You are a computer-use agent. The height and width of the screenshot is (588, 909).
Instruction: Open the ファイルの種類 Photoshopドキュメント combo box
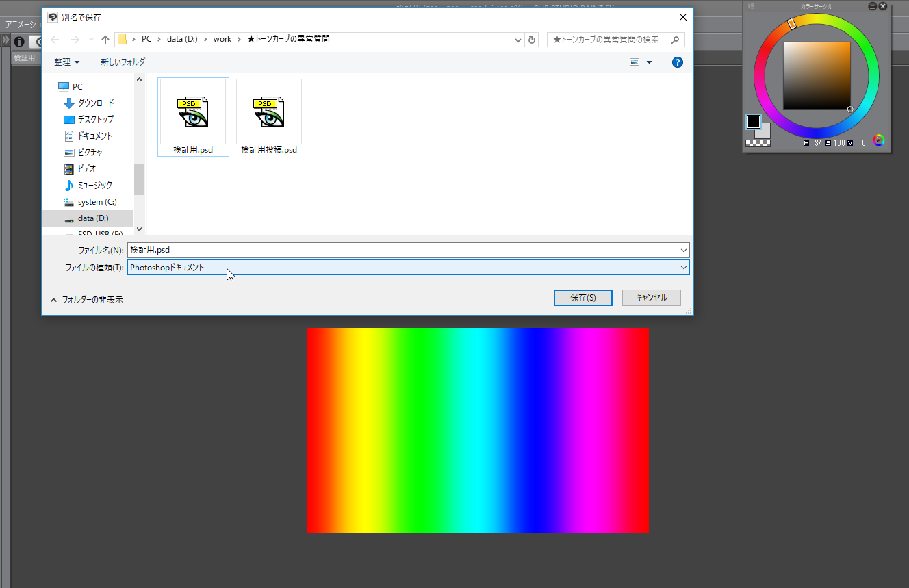[408, 268]
